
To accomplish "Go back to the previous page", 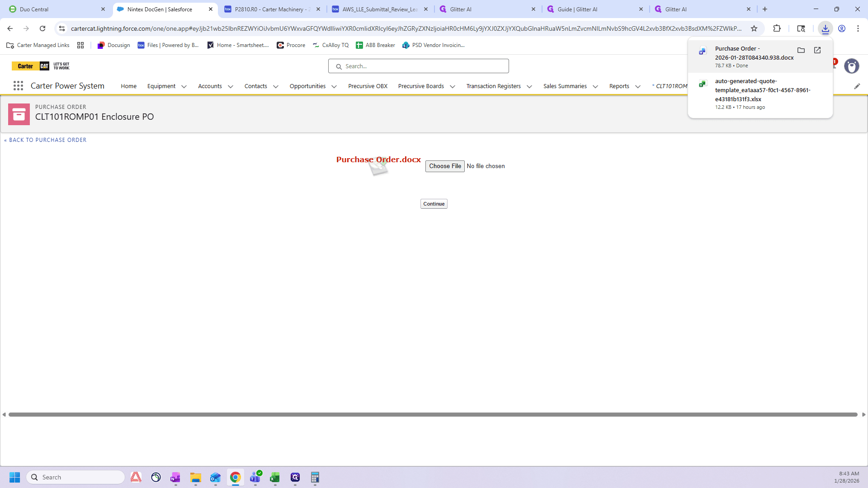I will point(10,28).
